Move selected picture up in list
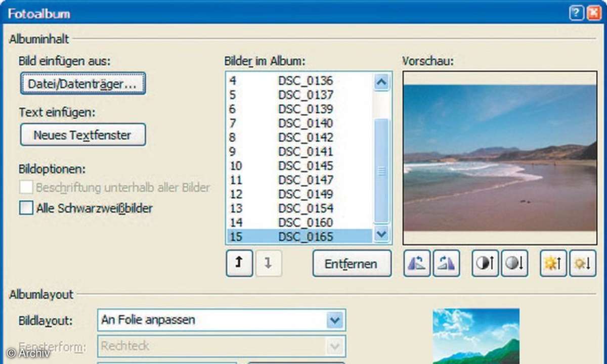 coord(239,263)
